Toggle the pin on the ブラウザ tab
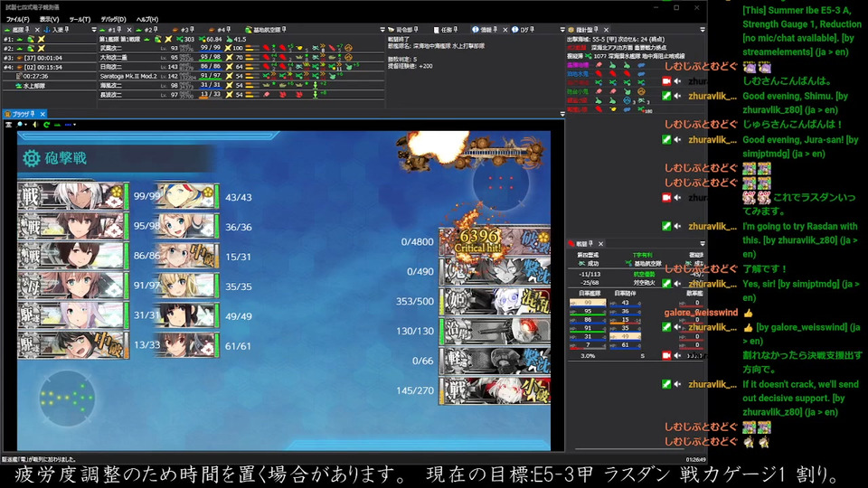The image size is (868, 488). [x=33, y=114]
